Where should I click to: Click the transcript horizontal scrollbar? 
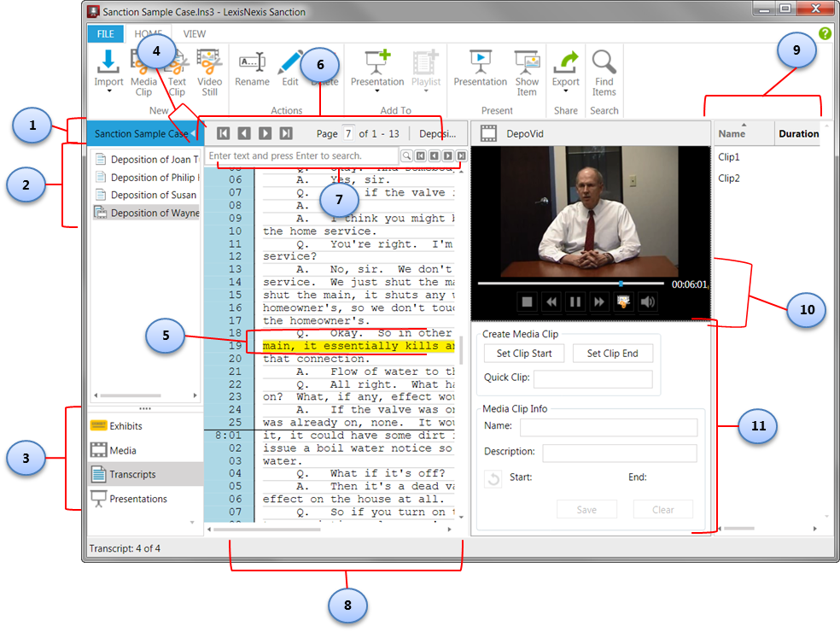(x=267, y=529)
